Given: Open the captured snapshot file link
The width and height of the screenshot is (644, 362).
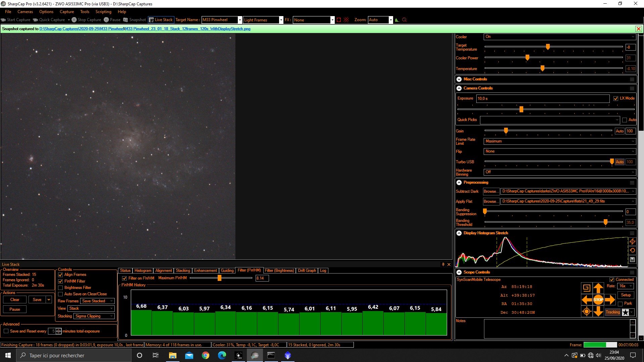Looking at the screenshot, I should pyautogui.click(x=145, y=29).
